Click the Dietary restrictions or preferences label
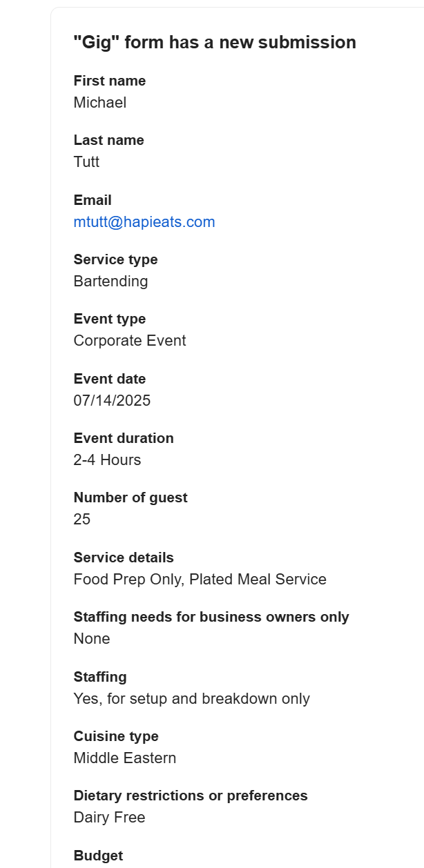 [x=191, y=796]
